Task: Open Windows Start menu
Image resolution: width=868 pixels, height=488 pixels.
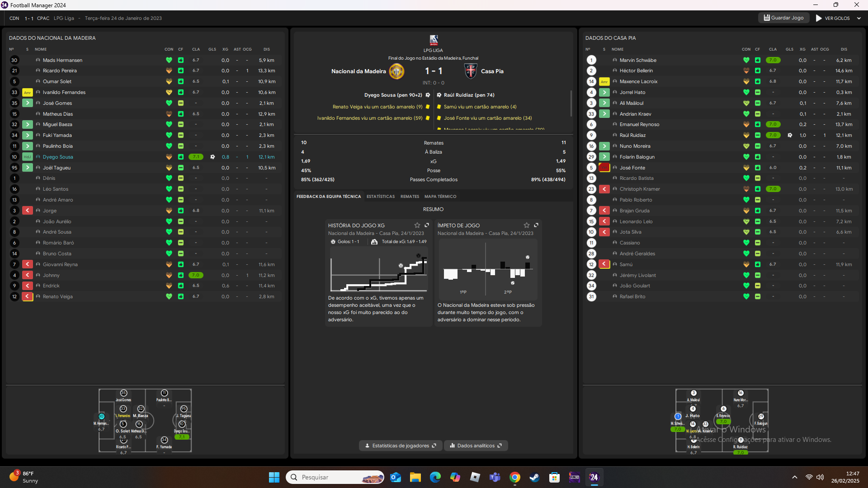Action: click(x=274, y=477)
